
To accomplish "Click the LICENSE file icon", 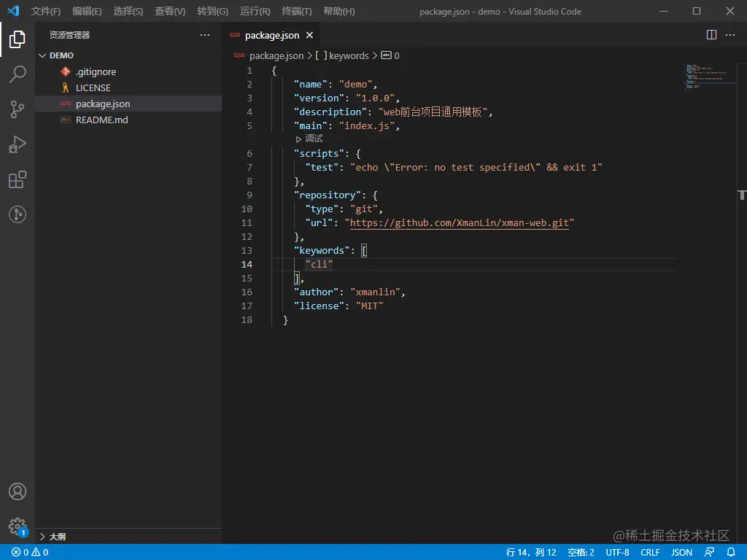I will (65, 87).
